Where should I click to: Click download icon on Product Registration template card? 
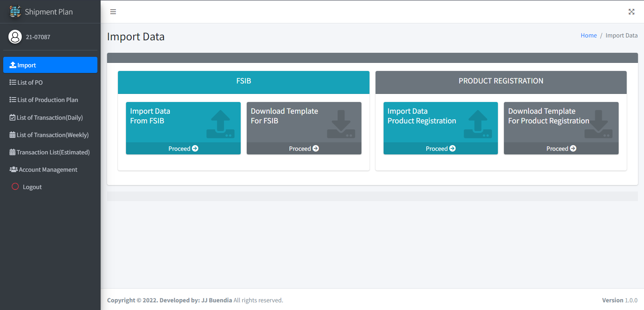(599, 124)
